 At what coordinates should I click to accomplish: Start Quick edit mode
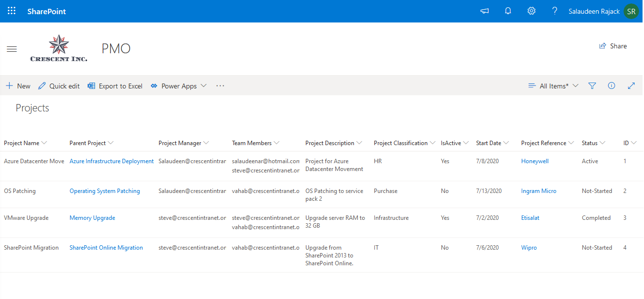(x=59, y=86)
